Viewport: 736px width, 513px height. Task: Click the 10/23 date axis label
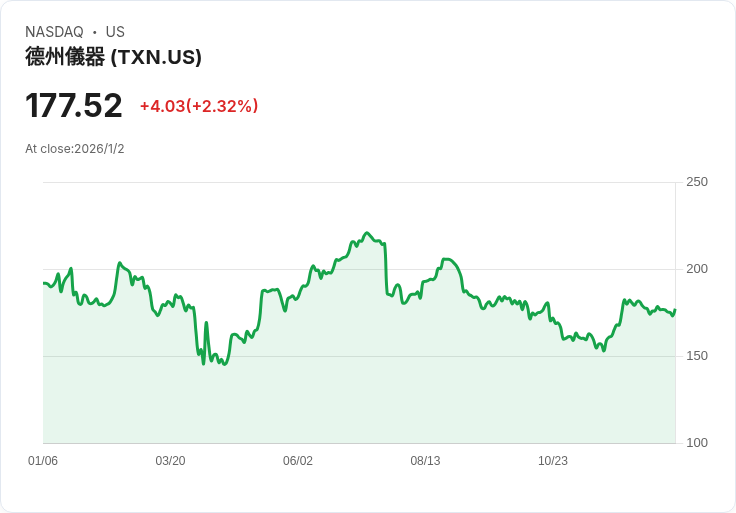click(552, 461)
